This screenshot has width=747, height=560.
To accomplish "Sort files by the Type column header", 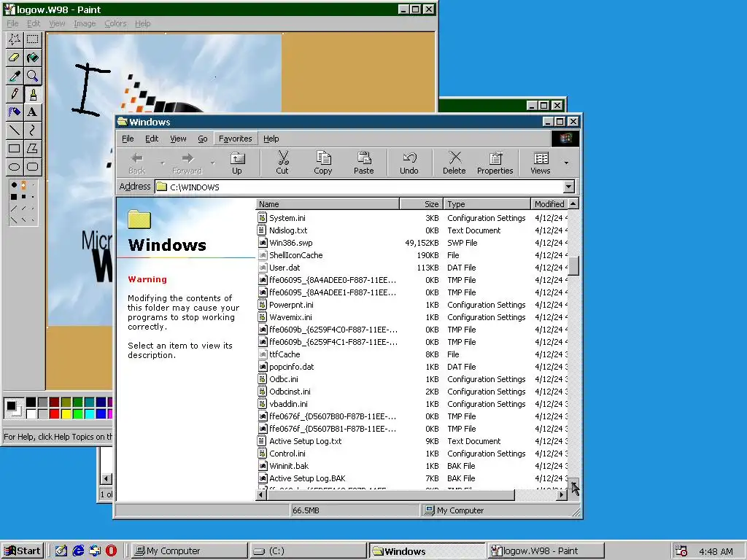I will [x=487, y=204].
